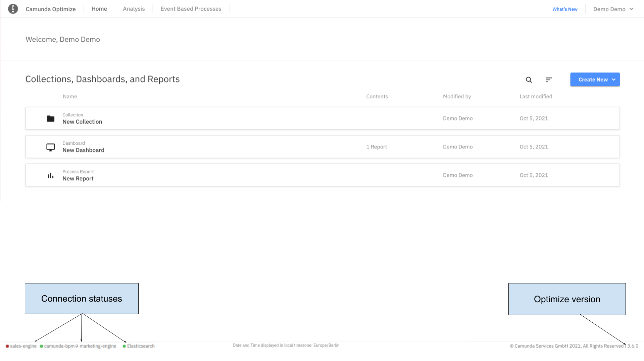Viewport: 644px width, 361px height.
Task: Open search in Collections list
Action: pos(529,80)
